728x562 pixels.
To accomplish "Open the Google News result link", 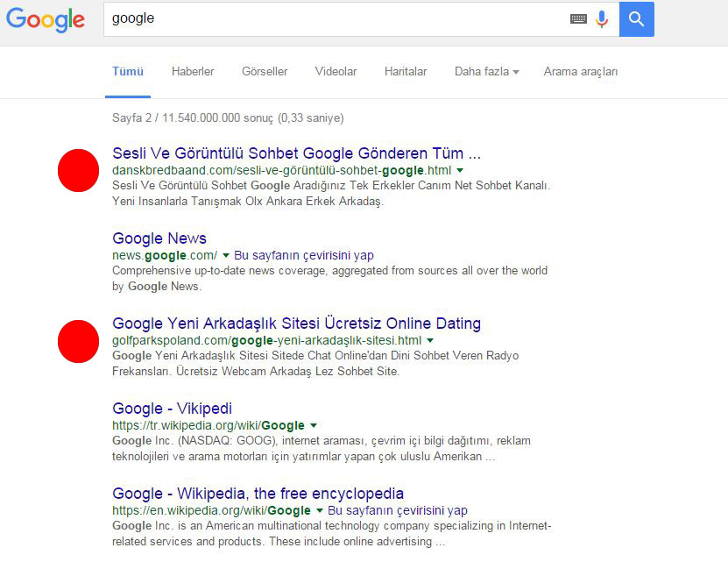I will tap(159, 238).
